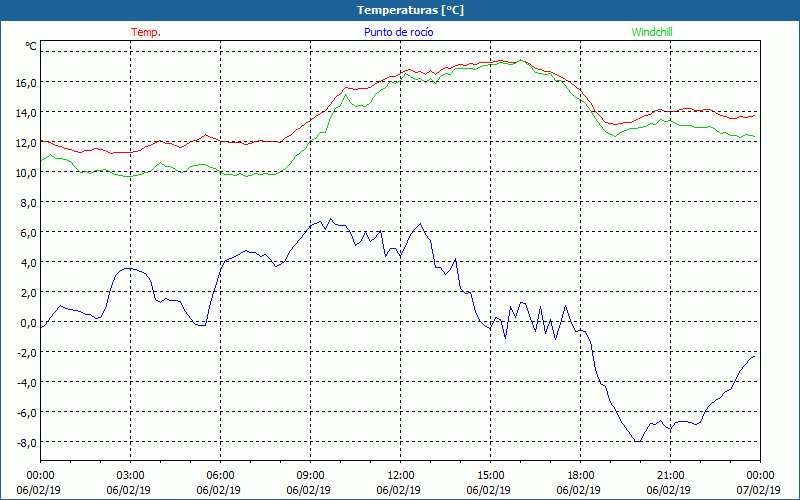Click the Temp. red legend label
The height and width of the screenshot is (500, 800).
(x=146, y=32)
